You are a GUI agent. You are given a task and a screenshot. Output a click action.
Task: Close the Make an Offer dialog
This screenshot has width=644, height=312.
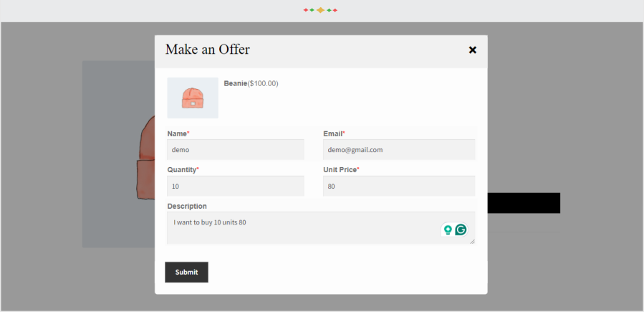point(472,50)
